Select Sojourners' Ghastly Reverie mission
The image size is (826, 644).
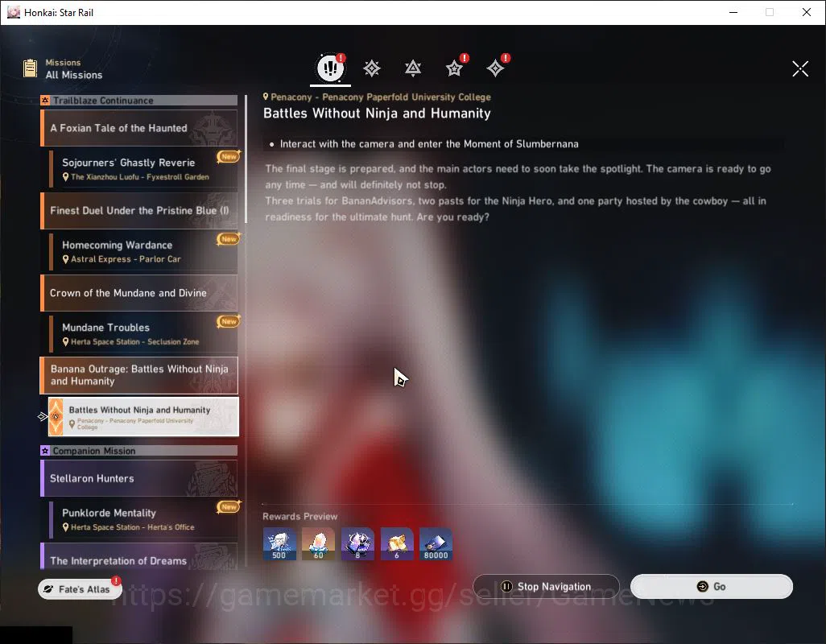tap(144, 169)
